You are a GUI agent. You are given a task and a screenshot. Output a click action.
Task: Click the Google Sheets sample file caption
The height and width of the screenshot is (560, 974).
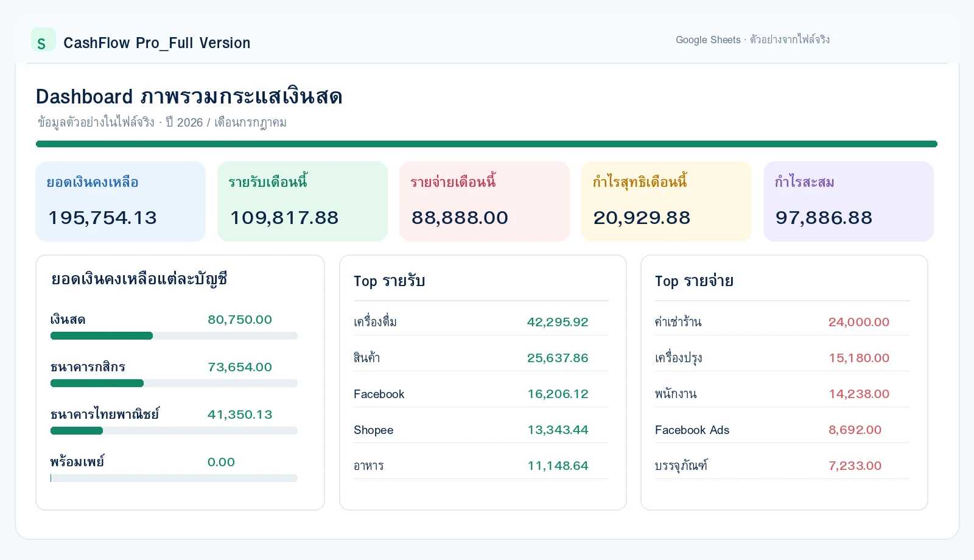[752, 40]
